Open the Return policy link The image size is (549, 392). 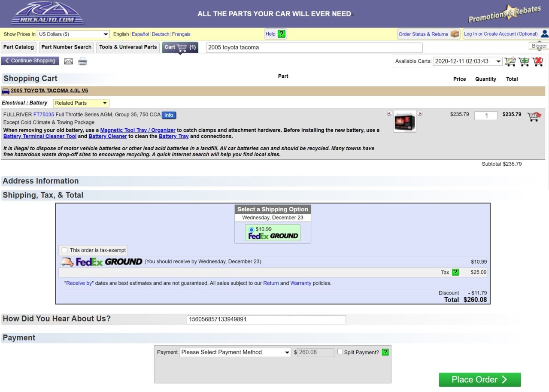click(x=271, y=283)
